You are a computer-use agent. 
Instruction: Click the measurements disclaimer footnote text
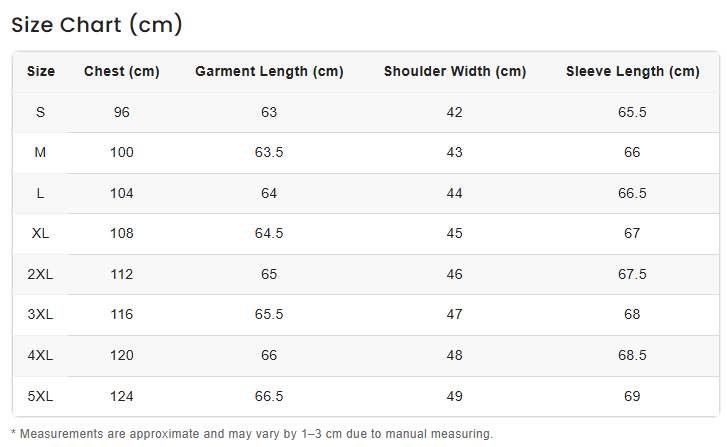coord(252,434)
